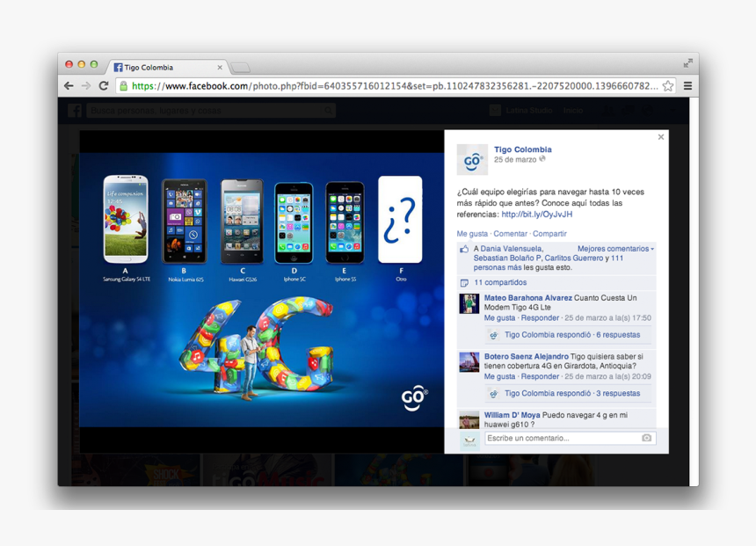
Task: Like Botero Saenz's comment with Me gusta
Action: (x=499, y=376)
